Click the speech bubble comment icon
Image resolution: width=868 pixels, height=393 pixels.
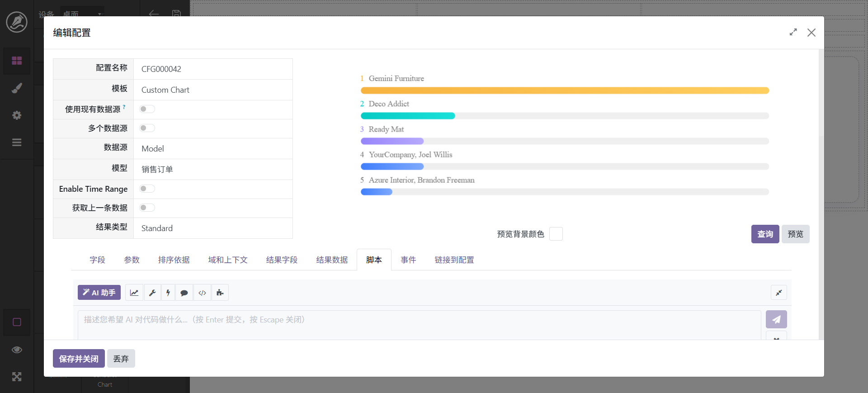(x=184, y=293)
